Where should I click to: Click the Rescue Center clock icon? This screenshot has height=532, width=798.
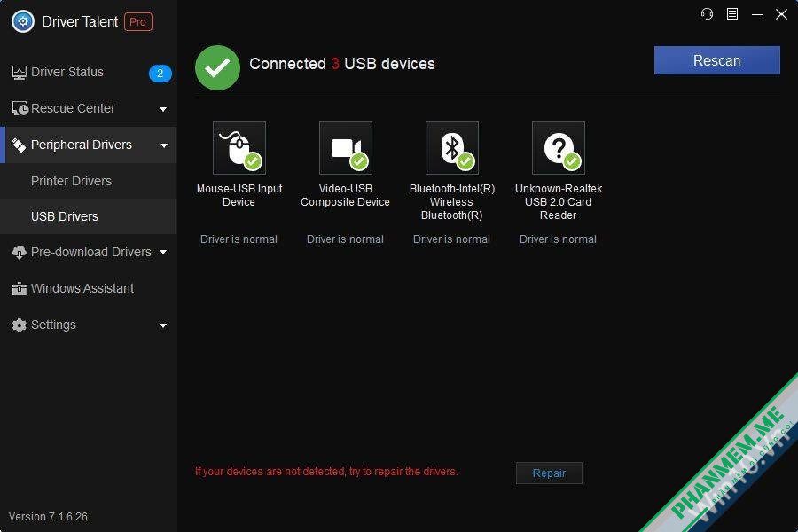[x=20, y=108]
